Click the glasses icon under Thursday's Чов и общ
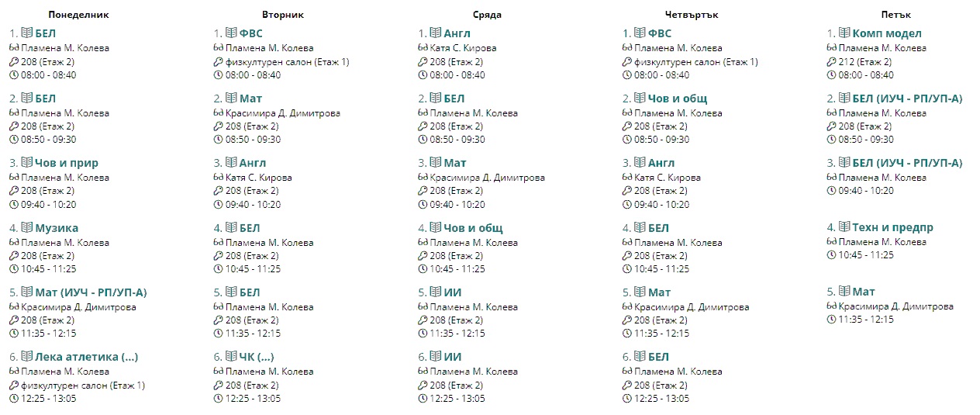This screenshot has height=415, width=980. [627, 113]
